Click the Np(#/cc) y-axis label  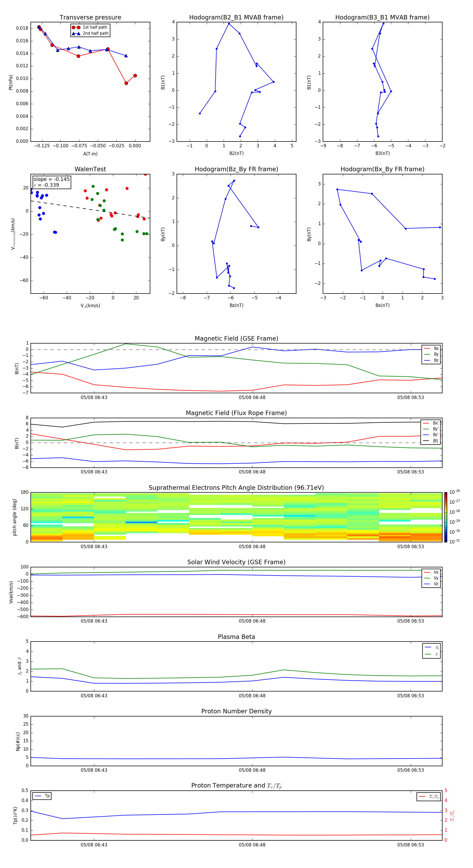point(18,741)
